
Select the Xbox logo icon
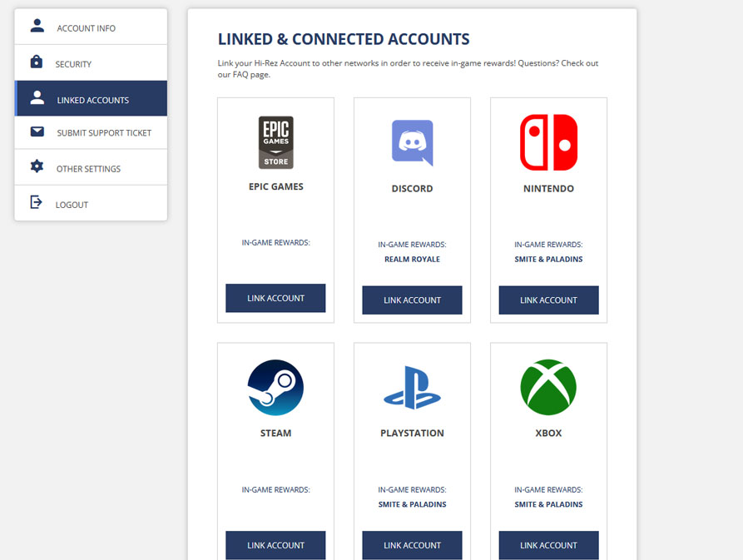[x=548, y=386]
